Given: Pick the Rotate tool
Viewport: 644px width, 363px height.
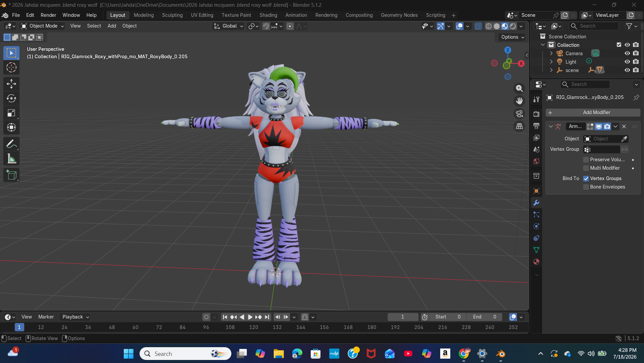Looking at the screenshot, I should pos(11,98).
